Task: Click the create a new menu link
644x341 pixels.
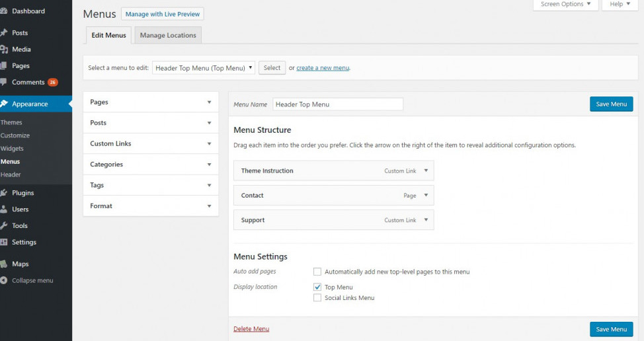Action: [323, 68]
